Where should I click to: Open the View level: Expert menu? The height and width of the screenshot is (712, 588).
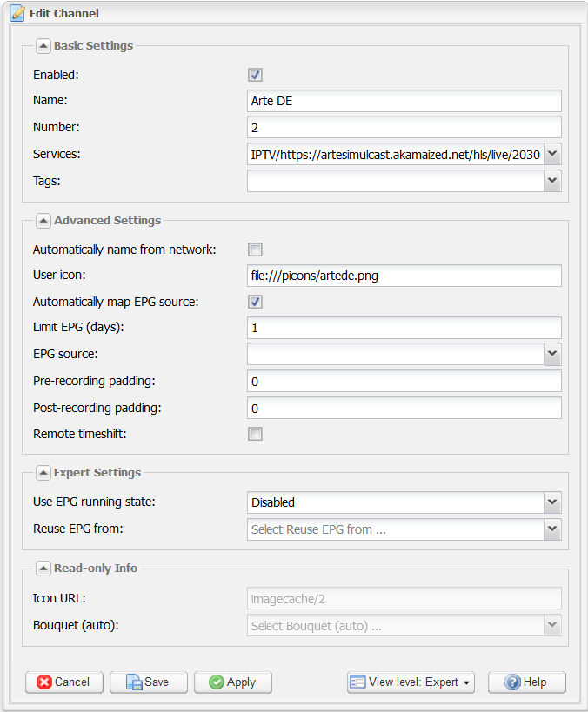[411, 682]
